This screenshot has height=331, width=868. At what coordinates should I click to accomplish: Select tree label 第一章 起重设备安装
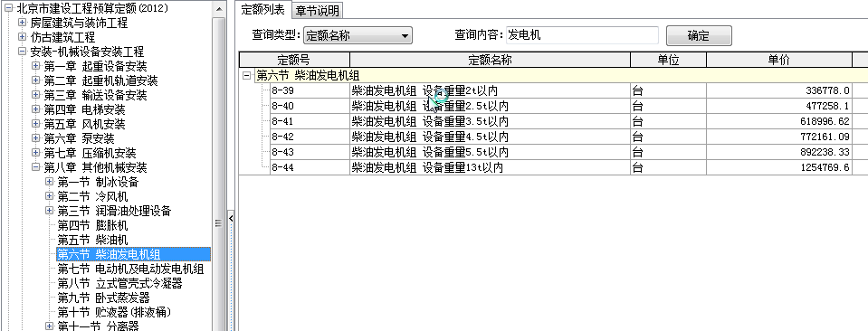95,66
